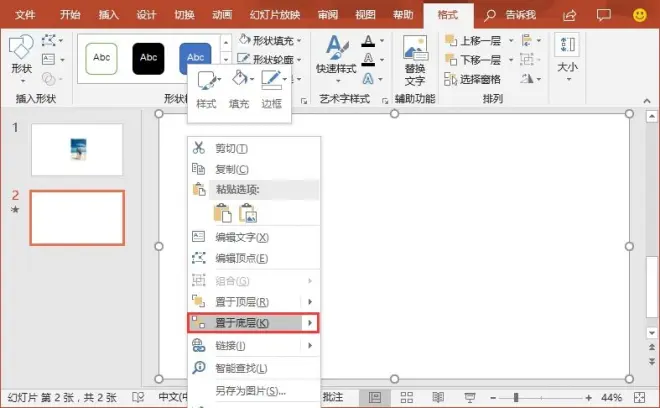This screenshot has height=408, width=660.
Task: Click the text effects A icon
Action: 368,78
